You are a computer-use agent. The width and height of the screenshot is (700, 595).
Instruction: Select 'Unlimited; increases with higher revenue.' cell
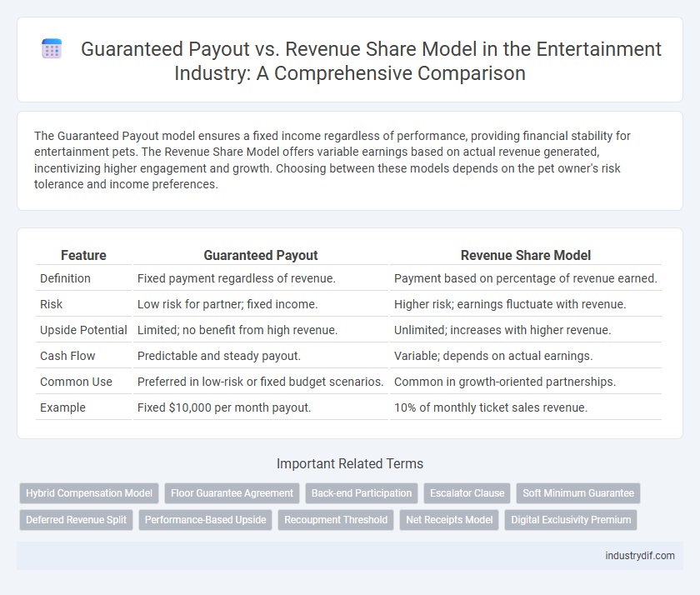point(526,330)
